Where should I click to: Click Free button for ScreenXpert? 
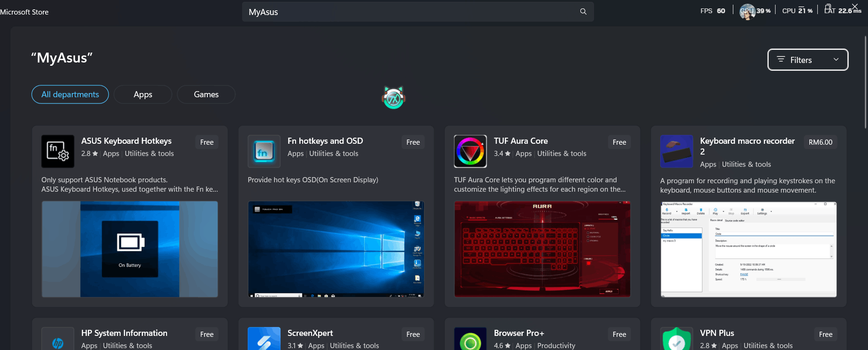pyautogui.click(x=413, y=334)
